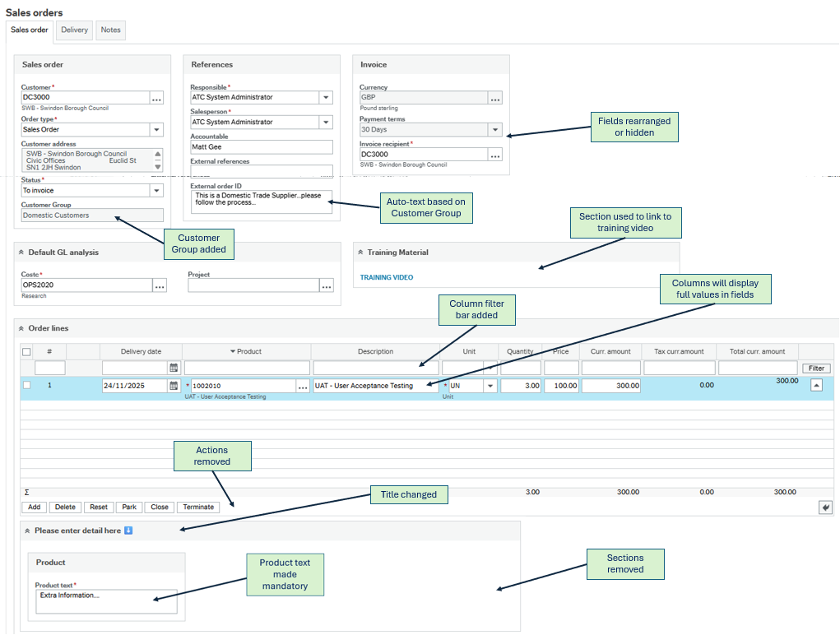
Task: Open calendar picker for row 1 delivery date
Action: point(174,386)
